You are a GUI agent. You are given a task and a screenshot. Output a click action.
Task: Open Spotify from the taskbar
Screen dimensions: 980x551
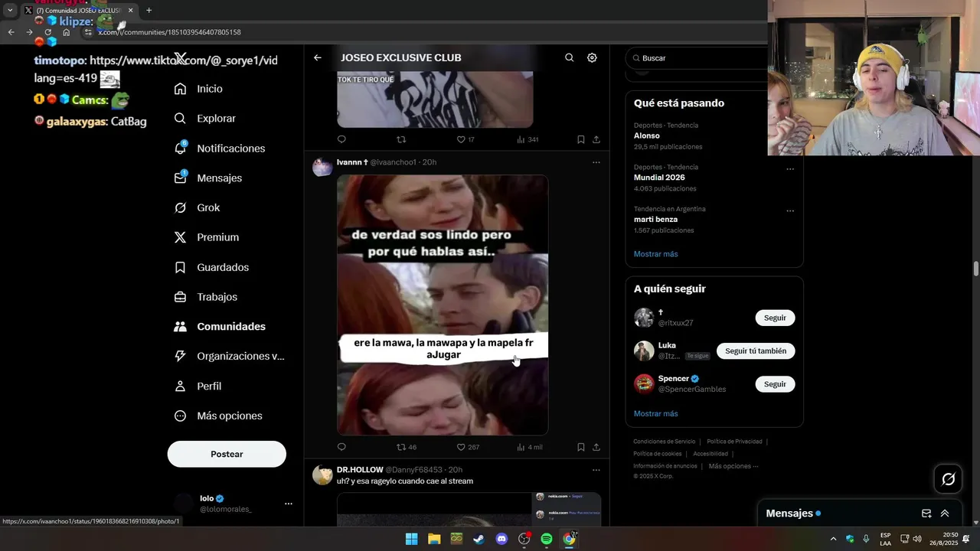[x=547, y=539]
